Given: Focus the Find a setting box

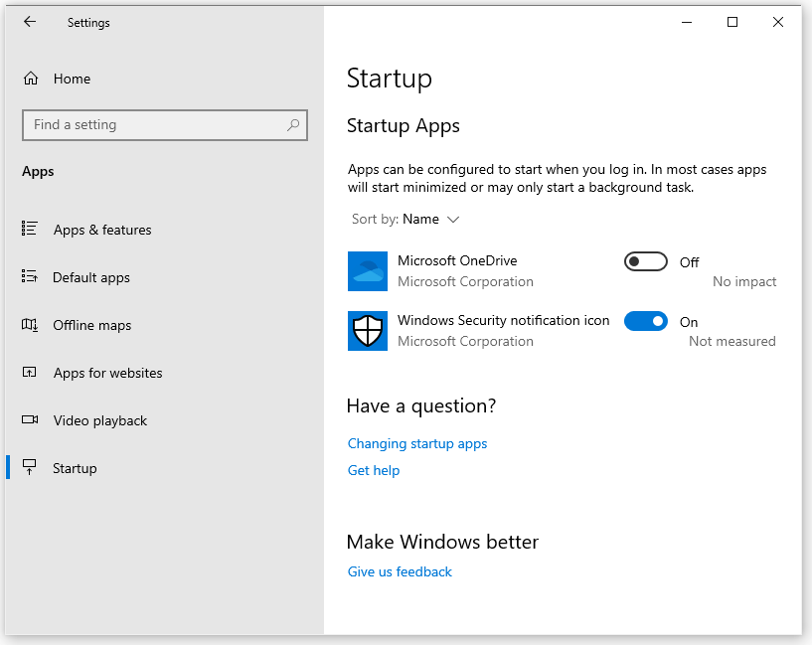Looking at the screenshot, I should pos(165,125).
